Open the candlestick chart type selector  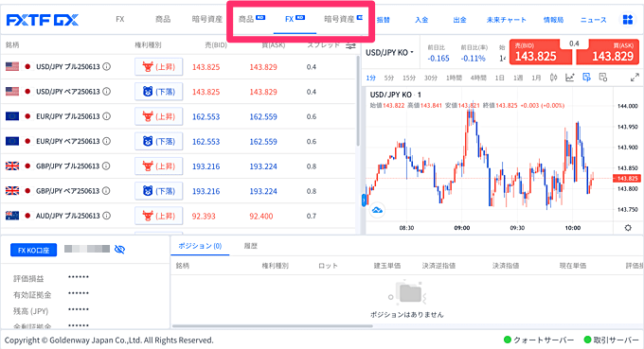554,78
